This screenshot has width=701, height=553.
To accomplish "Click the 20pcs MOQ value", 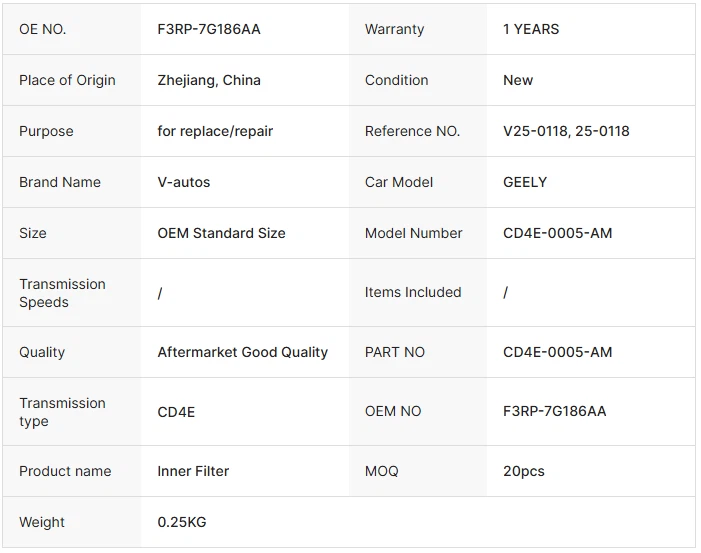I will point(523,471).
